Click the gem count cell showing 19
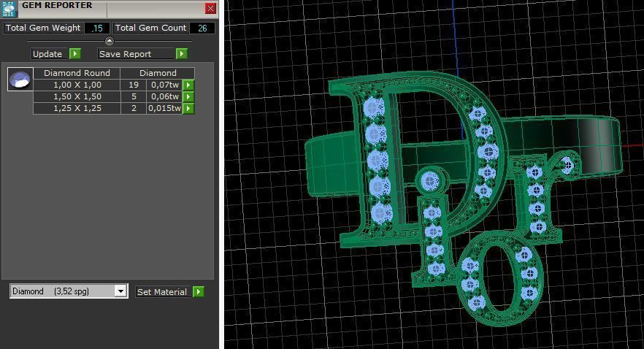This screenshot has width=644, height=349. coord(134,85)
